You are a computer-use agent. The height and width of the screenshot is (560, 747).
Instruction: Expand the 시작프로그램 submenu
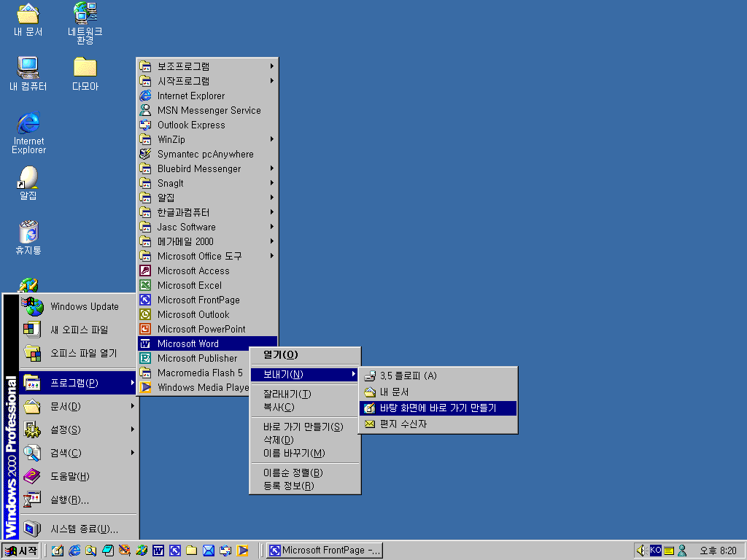(207, 81)
